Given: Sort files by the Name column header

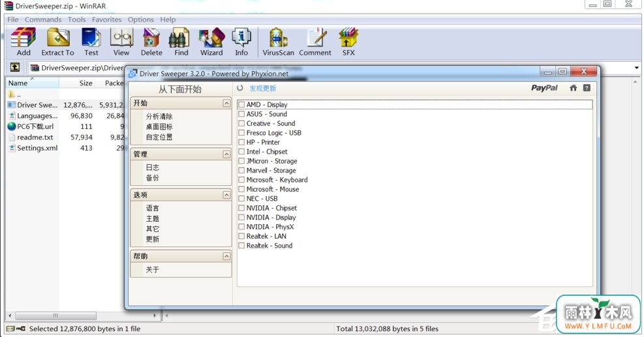Looking at the screenshot, I should pyautogui.click(x=33, y=83).
